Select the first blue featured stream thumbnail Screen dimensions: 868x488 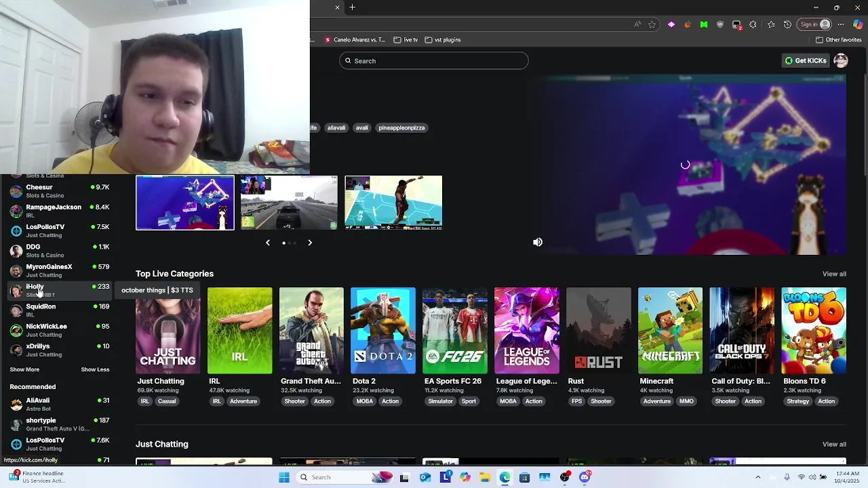click(185, 203)
